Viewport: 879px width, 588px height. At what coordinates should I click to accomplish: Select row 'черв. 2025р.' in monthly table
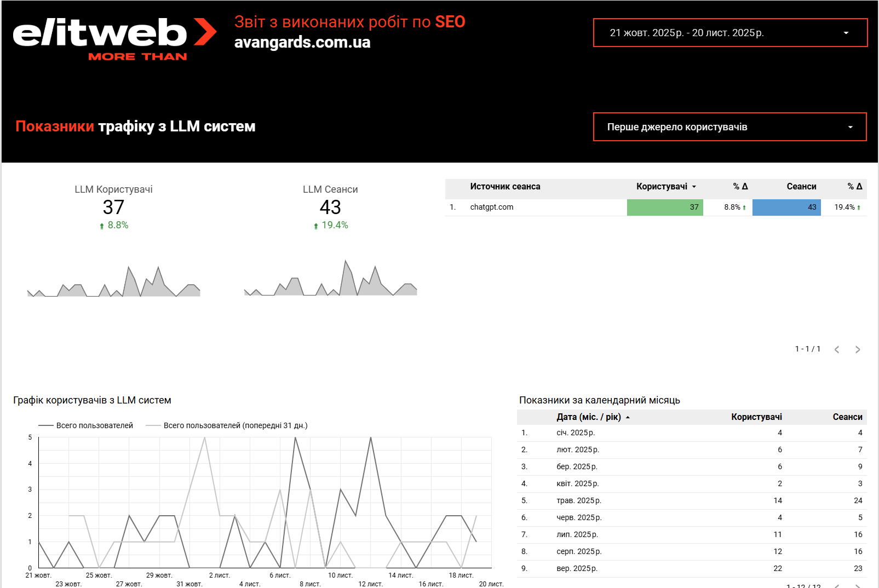[x=692, y=518]
